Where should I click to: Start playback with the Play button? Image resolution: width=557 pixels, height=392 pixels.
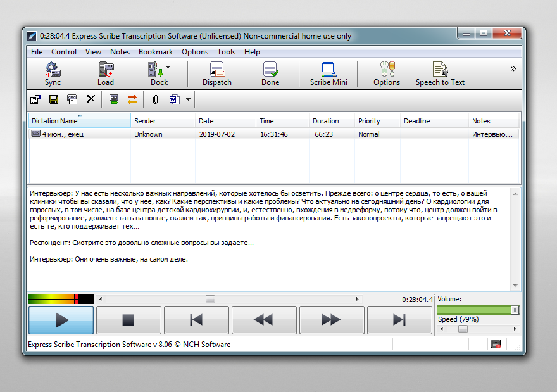[x=61, y=320]
